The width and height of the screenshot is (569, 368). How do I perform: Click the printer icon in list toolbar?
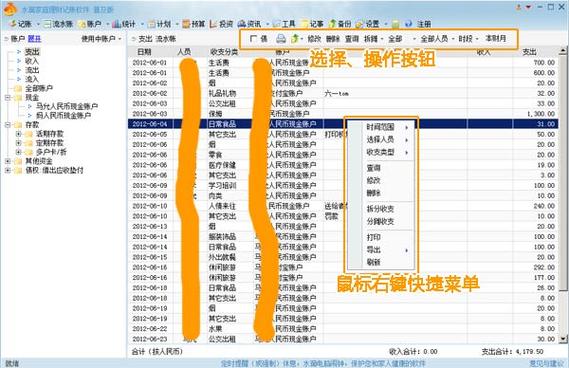click(x=281, y=38)
